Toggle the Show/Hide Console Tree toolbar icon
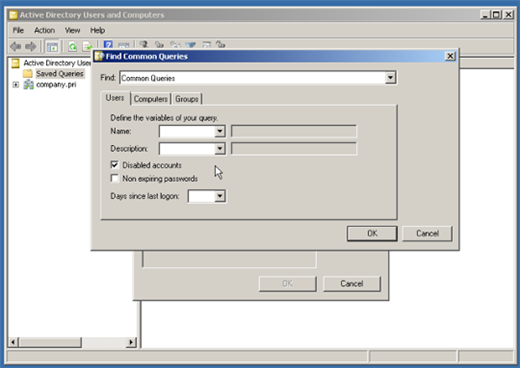Viewport: 520px width, 368px height. [x=52, y=47]
